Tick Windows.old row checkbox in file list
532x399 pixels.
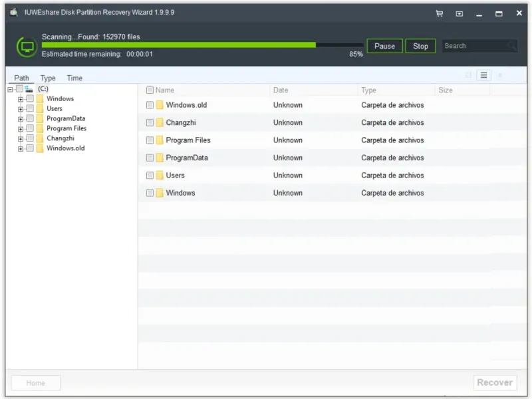coord(150,105)
